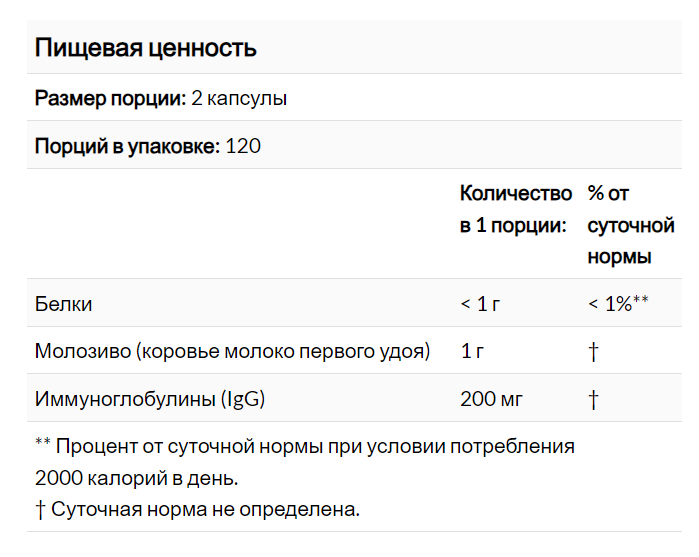Select the '2000 калорий в день.' footnote line
699x557 pixels.
click(x=136, y=478)
